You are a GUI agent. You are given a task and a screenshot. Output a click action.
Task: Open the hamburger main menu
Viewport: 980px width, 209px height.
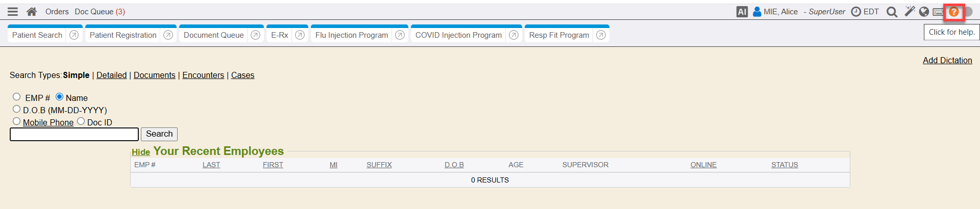(13, 12)
